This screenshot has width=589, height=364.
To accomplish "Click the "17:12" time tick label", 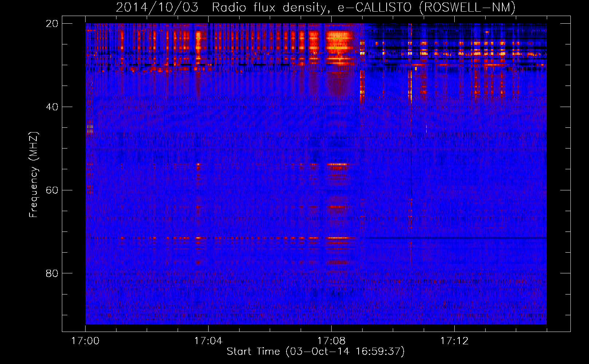I will [x=454, y=341].
